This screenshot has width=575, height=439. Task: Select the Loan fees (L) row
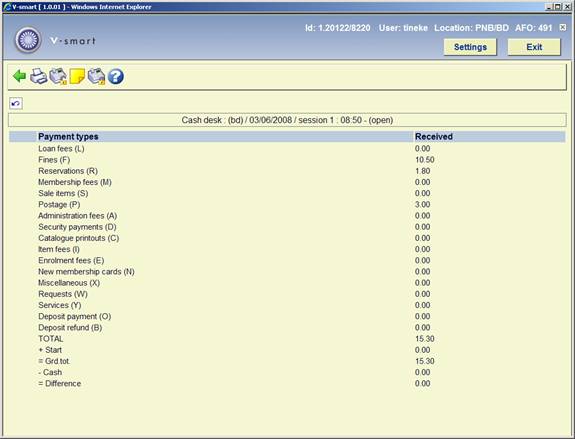(287, 149)
